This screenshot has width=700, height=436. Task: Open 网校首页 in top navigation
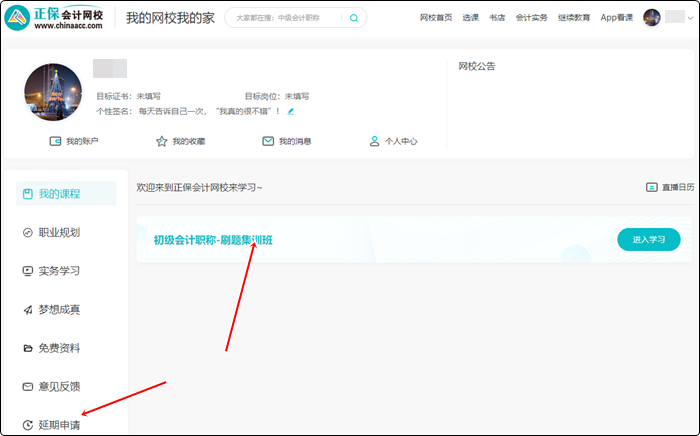pos(436,18)
